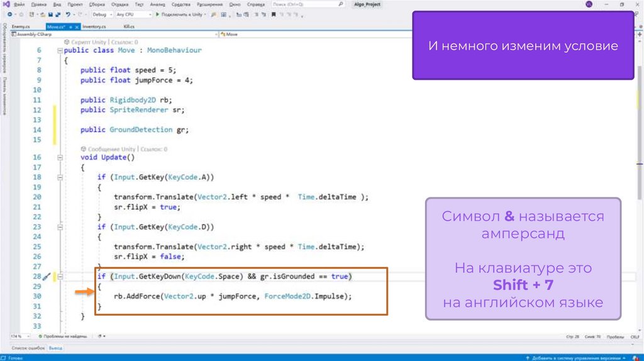Open the Вид menu
The image size is (644, 361).
click(x=57, y=4)
